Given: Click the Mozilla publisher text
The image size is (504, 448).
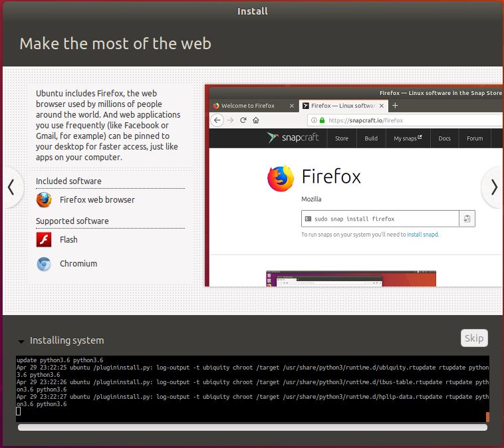Looking at the screenshot, I should tap(311, 199).
